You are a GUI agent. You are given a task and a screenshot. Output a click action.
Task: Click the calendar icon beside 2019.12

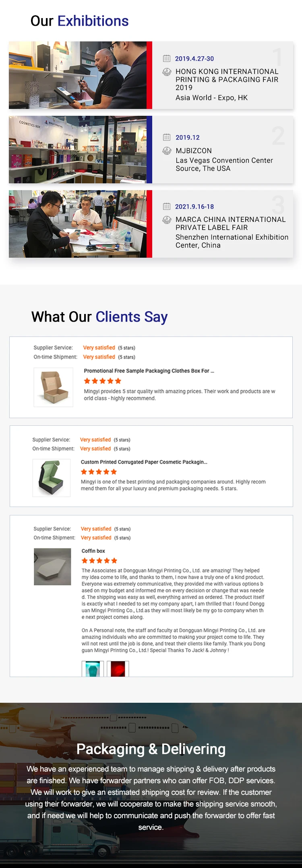pos(167,137)
